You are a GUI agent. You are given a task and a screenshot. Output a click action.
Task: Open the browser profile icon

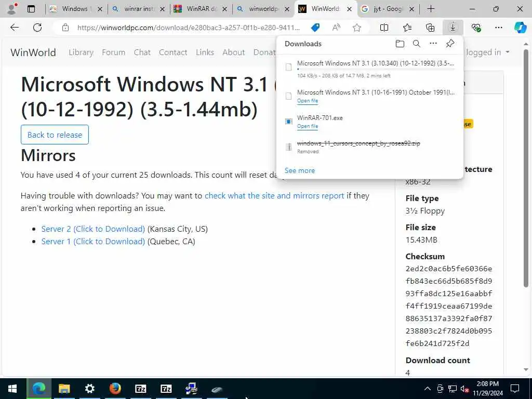click(x=12, y=9)
